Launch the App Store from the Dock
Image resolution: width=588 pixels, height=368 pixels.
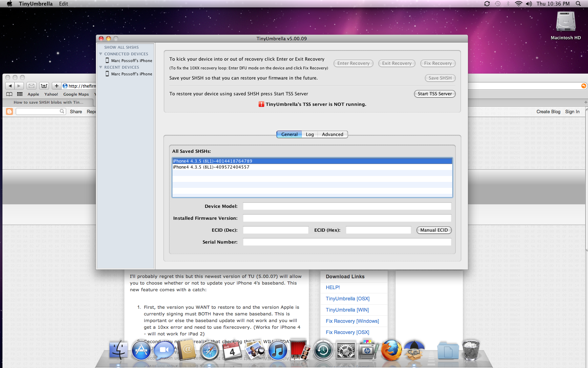point(141,350)
